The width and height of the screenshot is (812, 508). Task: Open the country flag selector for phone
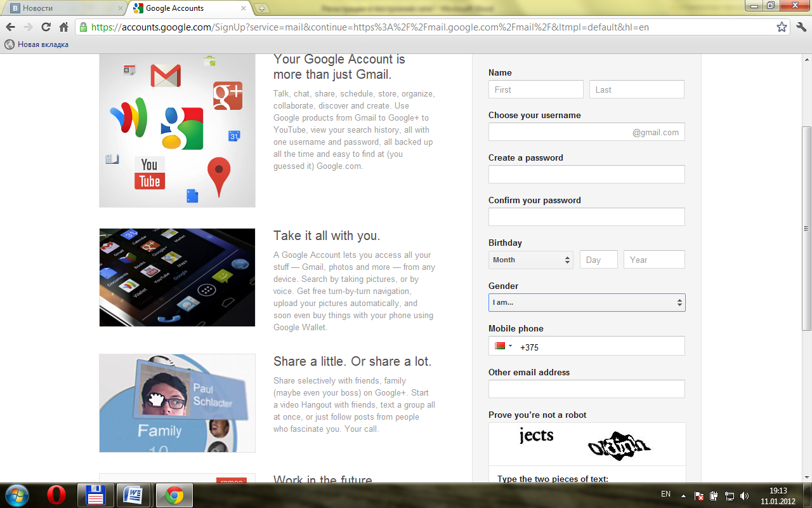tap(503, 346)
